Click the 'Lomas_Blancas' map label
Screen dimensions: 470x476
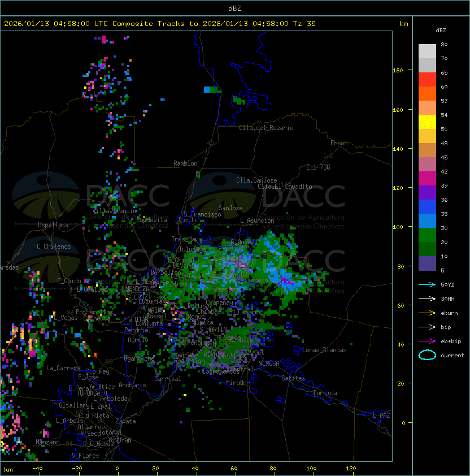(324, 350)
